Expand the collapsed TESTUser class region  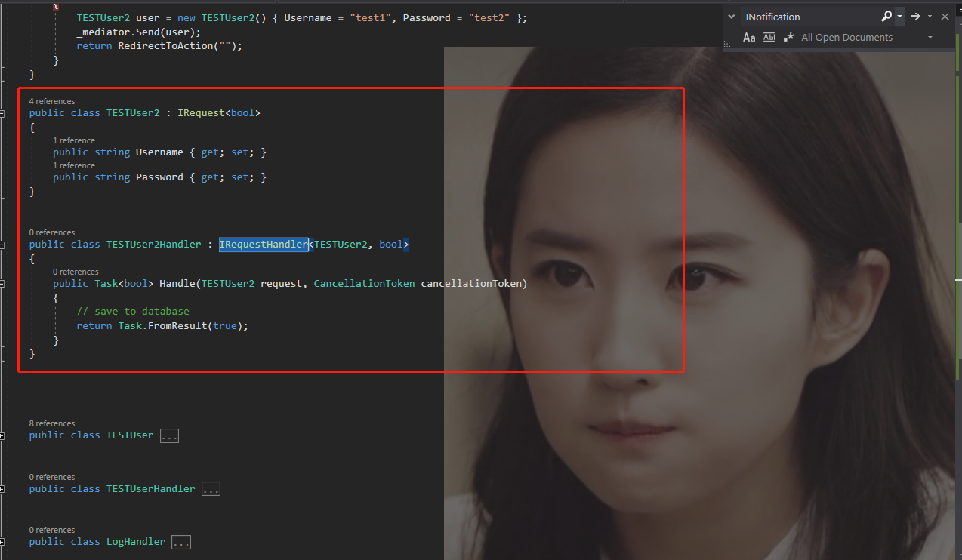pyautogui.click(x=3, y=435)
